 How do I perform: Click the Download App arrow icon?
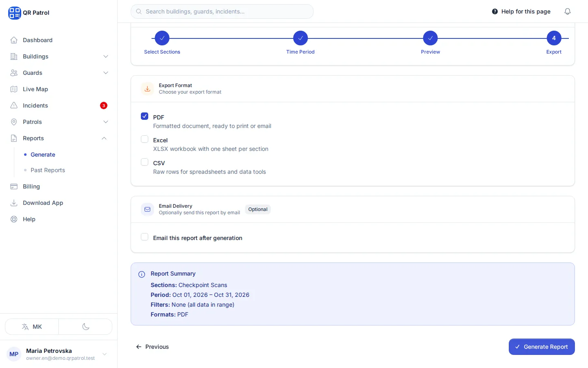tap(14, 203)
